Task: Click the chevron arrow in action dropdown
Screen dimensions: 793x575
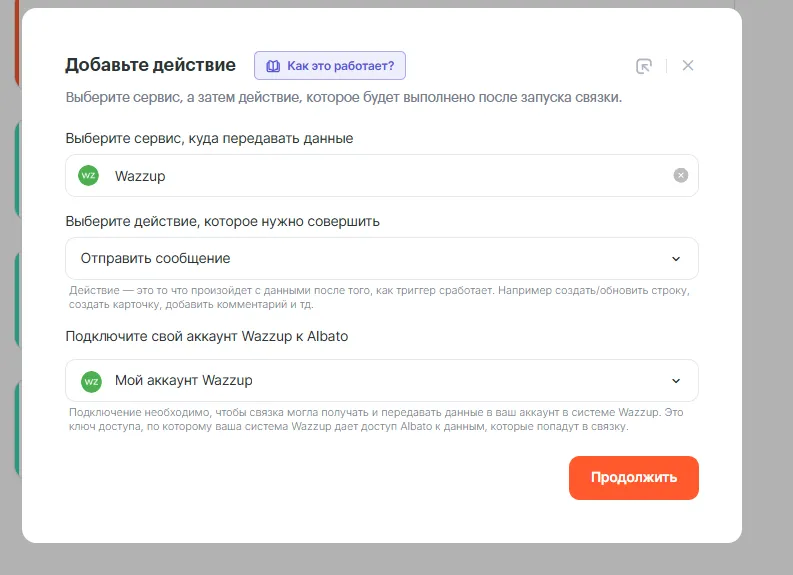Action: [x=676, y=259]
